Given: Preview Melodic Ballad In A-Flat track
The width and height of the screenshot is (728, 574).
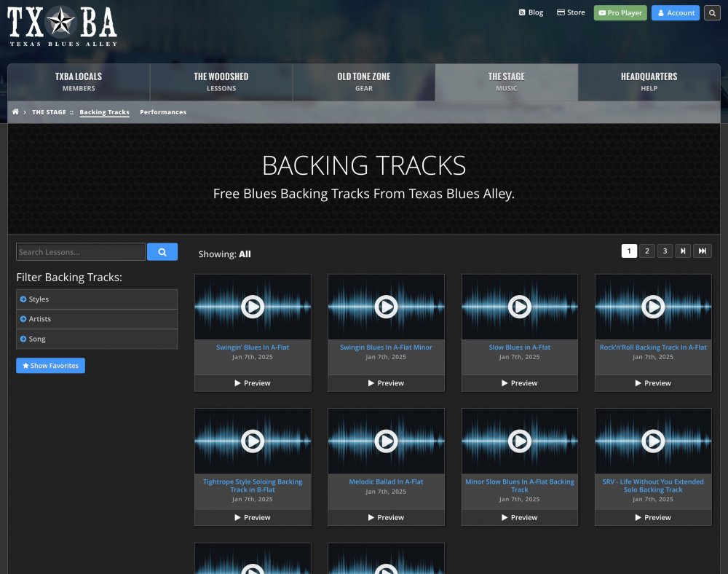Looking at the screenshot, I should [386, 517].
